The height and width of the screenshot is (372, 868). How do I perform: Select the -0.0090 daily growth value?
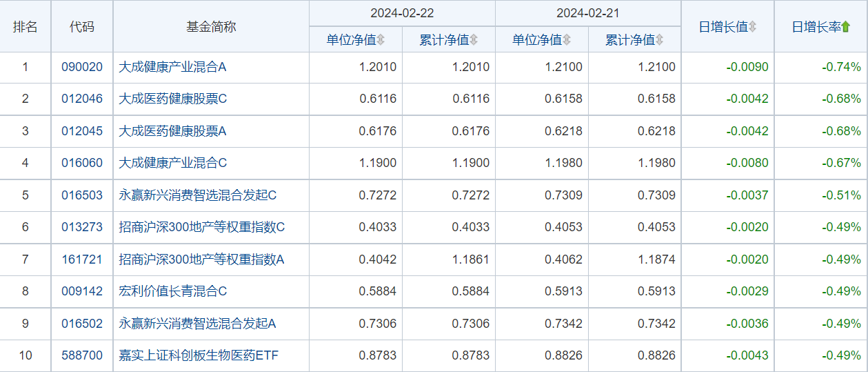(747, 67)
